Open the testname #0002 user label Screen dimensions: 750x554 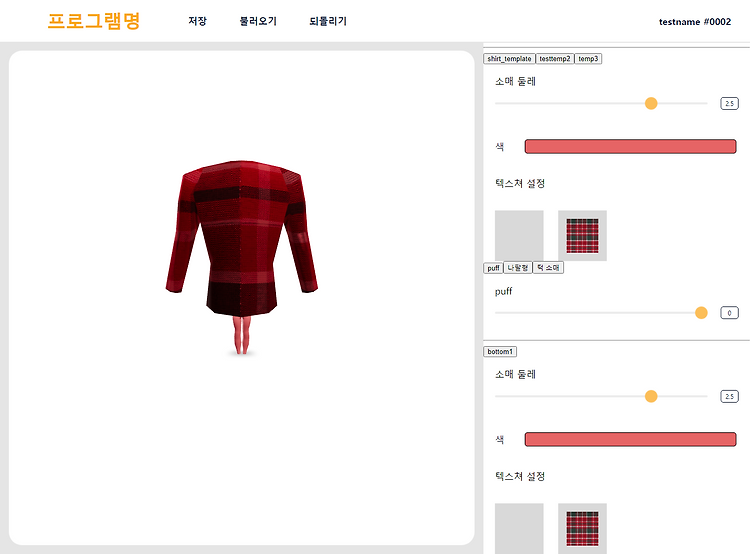695,22
